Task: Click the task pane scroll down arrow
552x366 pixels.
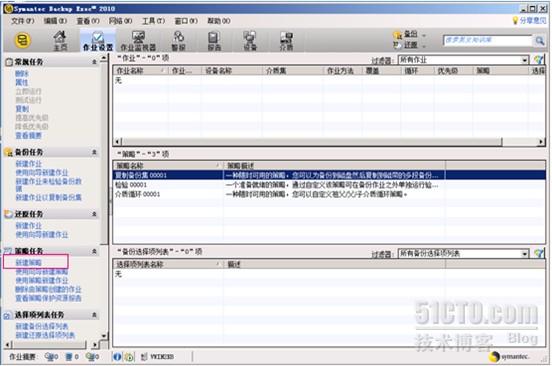Action: 104,336
